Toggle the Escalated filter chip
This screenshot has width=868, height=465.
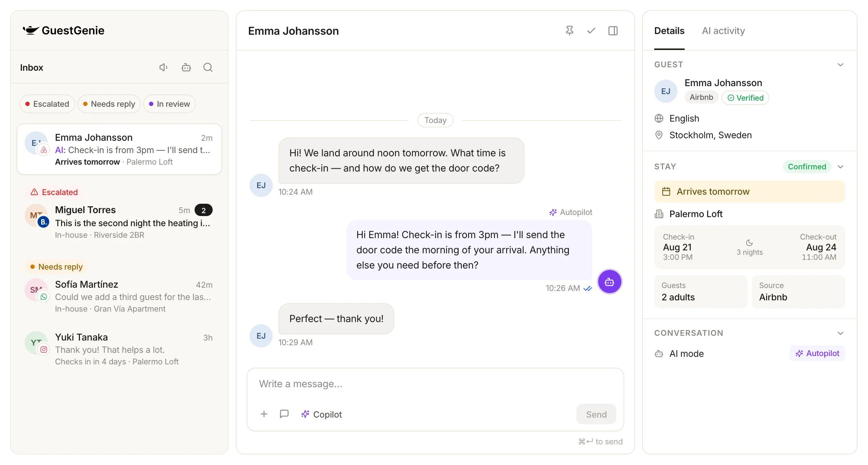(x=47, y=104)
